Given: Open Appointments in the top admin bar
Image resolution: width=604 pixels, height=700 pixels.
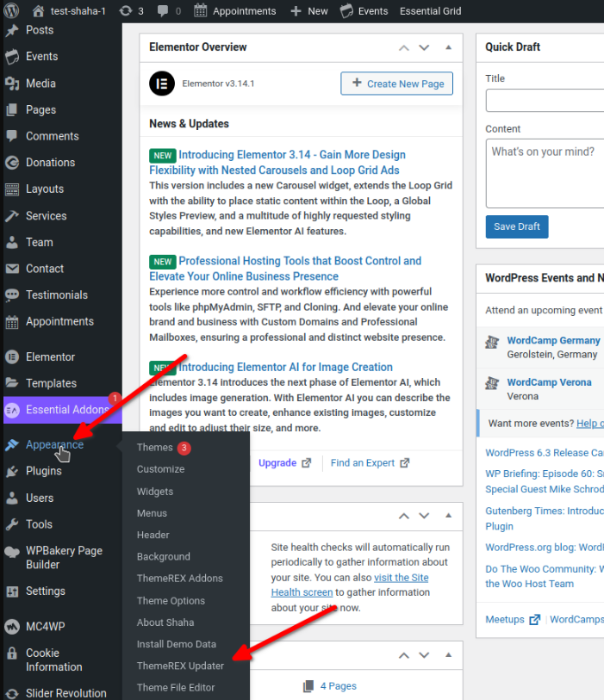Looking at the screenshot, I should point(235,10).
